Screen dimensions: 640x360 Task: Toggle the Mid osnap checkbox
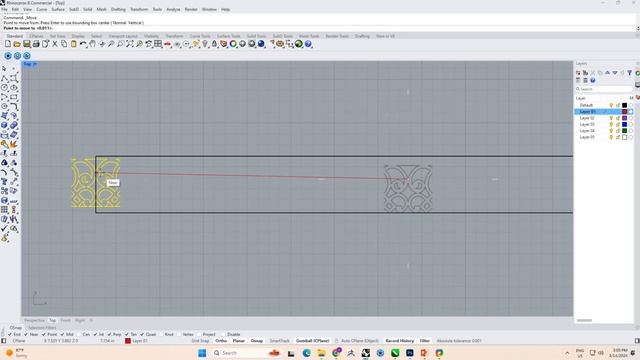click(x=62, y=334)
